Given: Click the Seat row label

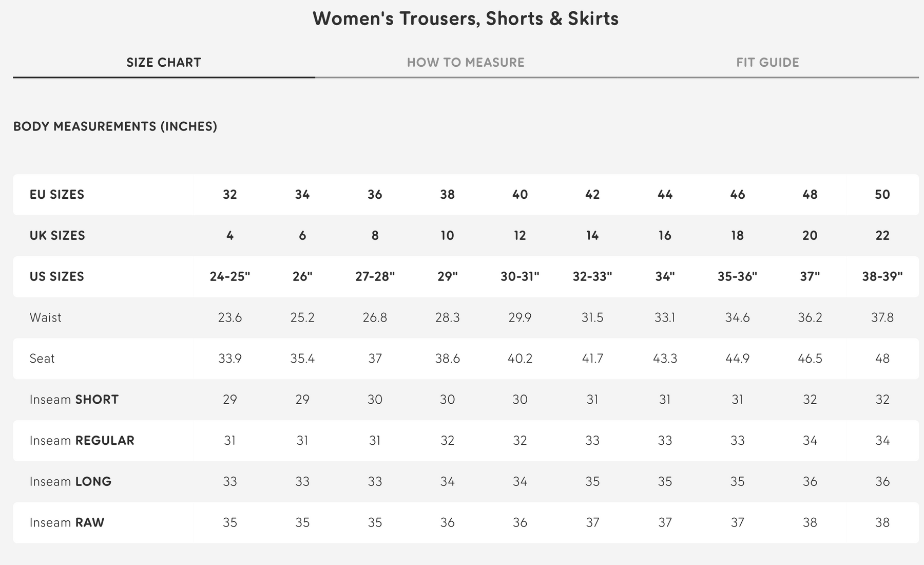Looking at the screenshot, I should click(x=42, y=359).
